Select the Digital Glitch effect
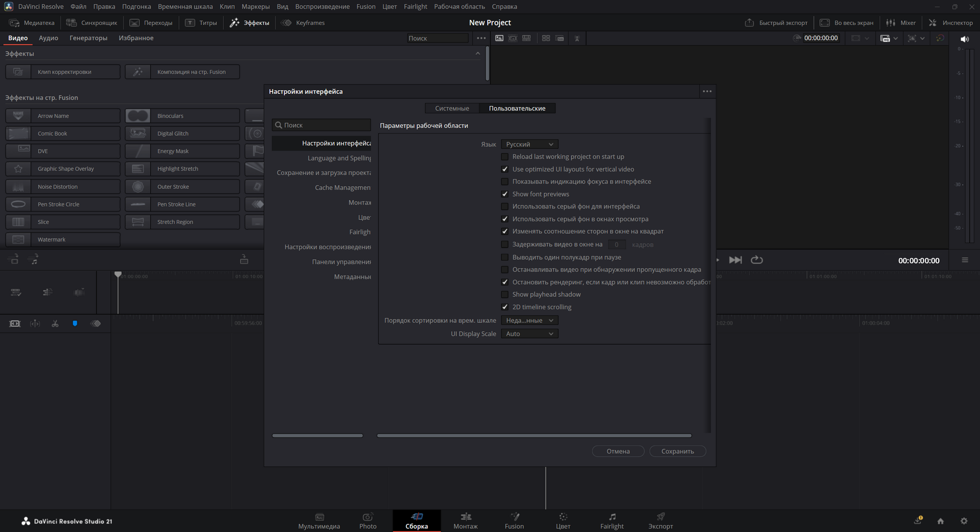The width and height of the screenshot is (980, 532). pyautogui.click(x=183, y=134)
